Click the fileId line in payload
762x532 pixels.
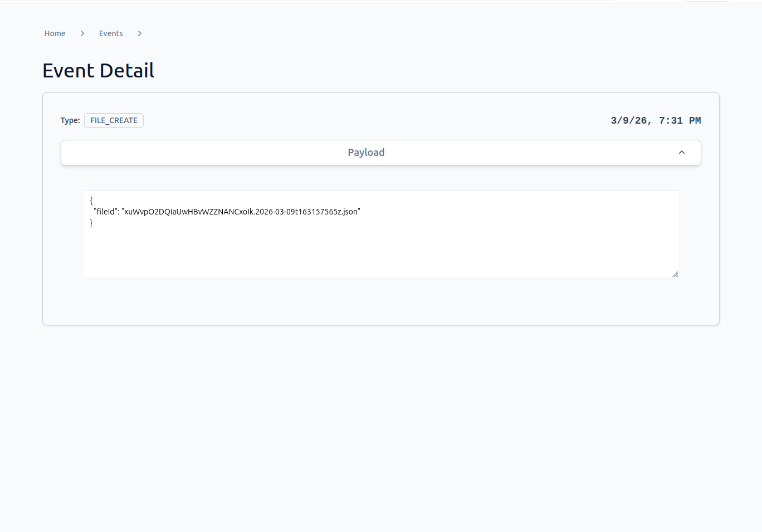[x=227, y=212]
